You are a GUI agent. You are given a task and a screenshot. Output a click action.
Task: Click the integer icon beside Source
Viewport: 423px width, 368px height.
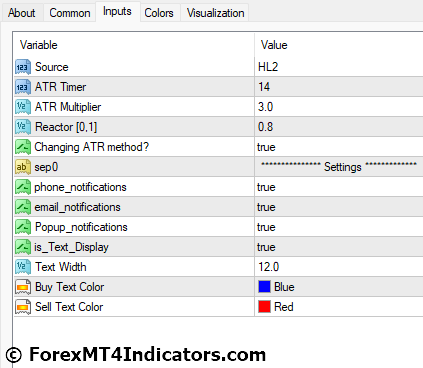click(23, 67)
